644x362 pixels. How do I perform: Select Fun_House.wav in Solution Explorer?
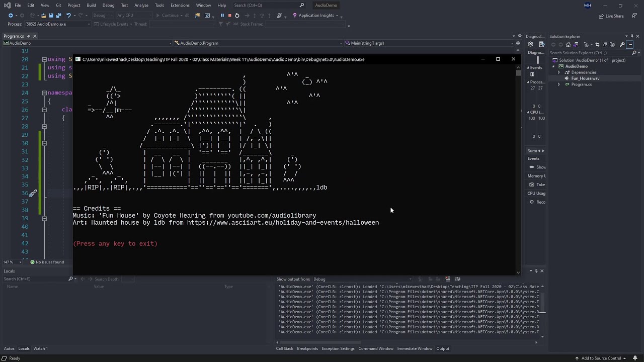(x=585, y=78)
